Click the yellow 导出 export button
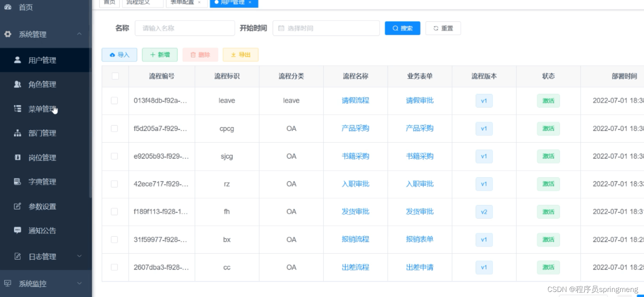The image size is (644, 297). 240,55
